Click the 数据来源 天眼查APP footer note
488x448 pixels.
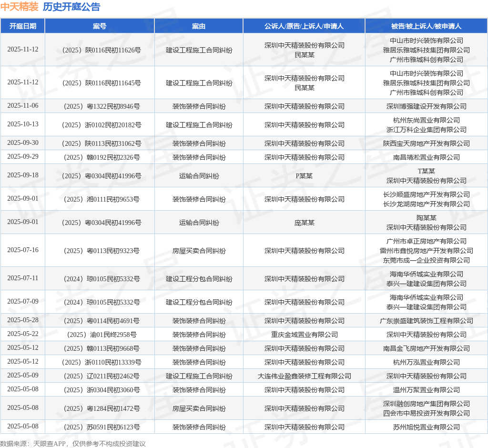coord(73,444)
